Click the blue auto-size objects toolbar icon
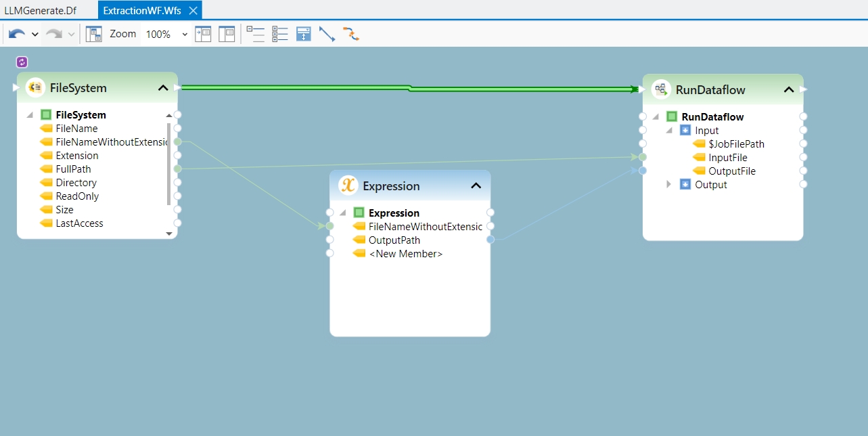This screenshot has height=436, width=868. (x=303, y=34)
